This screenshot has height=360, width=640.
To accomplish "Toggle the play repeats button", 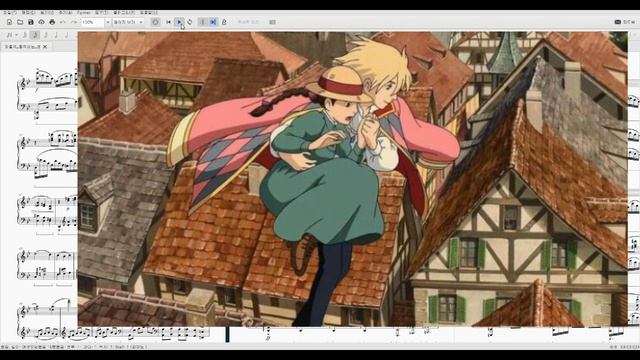I will tap(202, 22).
